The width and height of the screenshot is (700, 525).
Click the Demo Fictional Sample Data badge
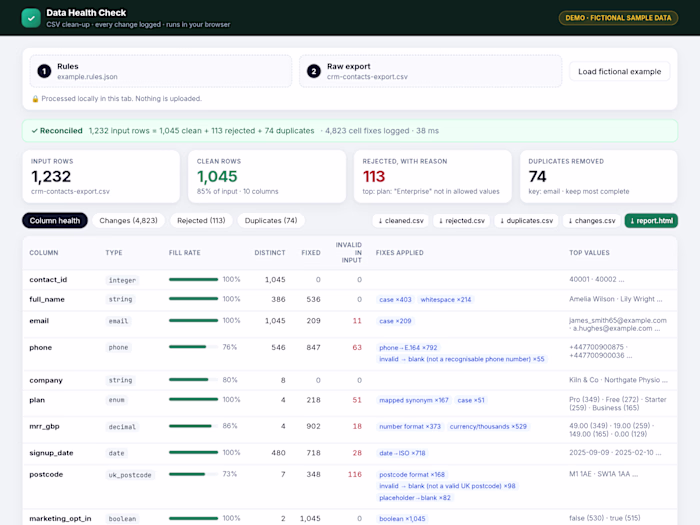coord(618,18)
